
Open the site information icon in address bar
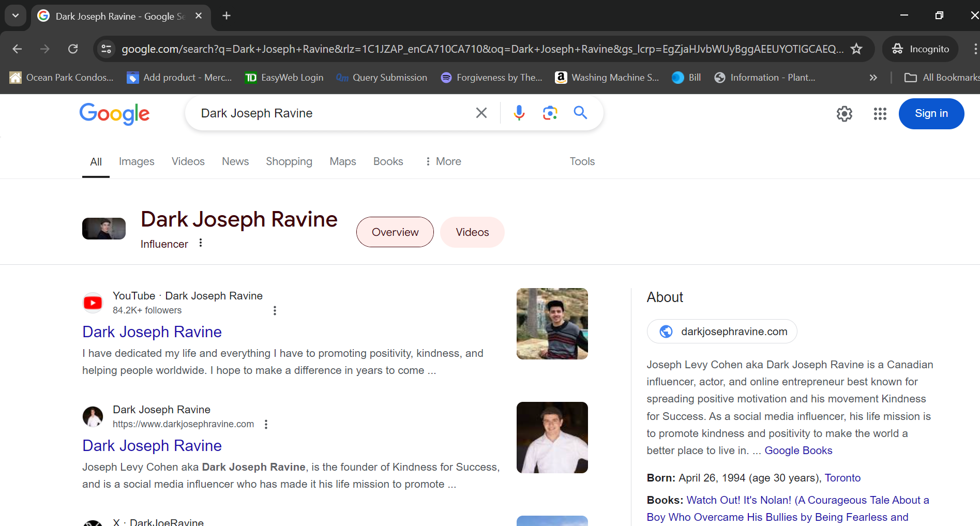[x=107, y=49]
